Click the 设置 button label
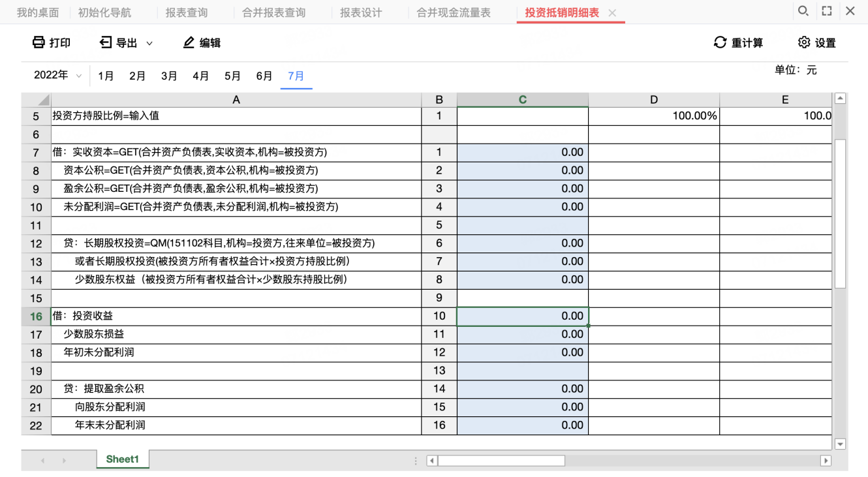868x477 pixels. [x=826, y=43]
